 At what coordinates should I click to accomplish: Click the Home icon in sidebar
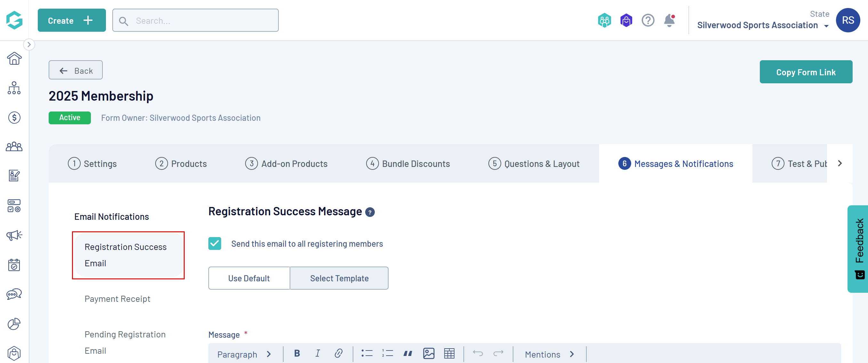[x=14, y=58]
